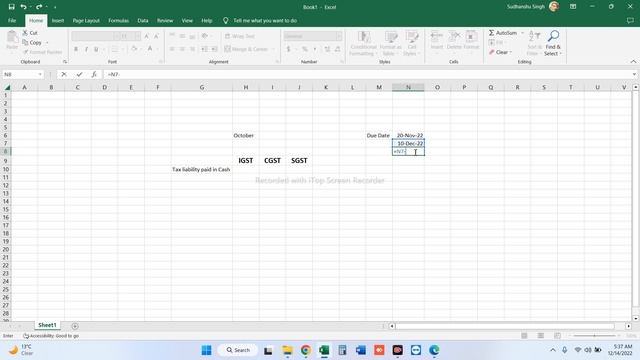The image size is (640, 360).
Task: Open the AutoSum dropdown arrow
Action: coord(522,33)
